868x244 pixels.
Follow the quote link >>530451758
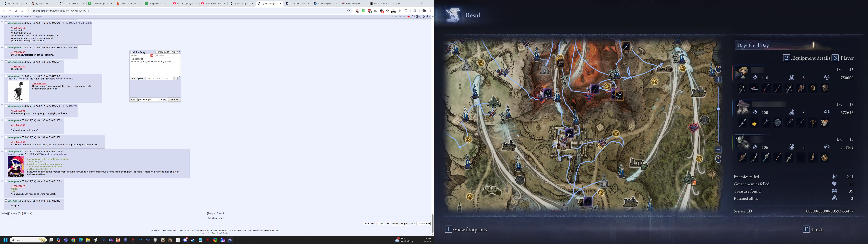[x=18, y=28]
